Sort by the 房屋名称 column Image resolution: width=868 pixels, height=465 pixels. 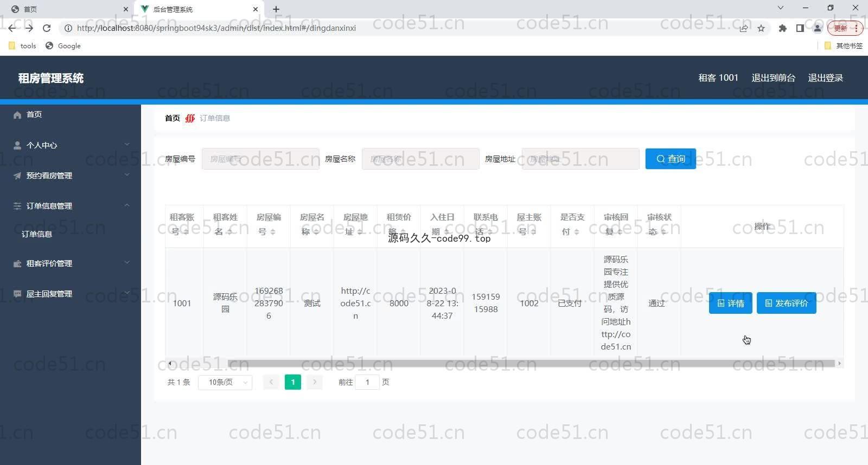pyautogui.click(x=316, y=232)
